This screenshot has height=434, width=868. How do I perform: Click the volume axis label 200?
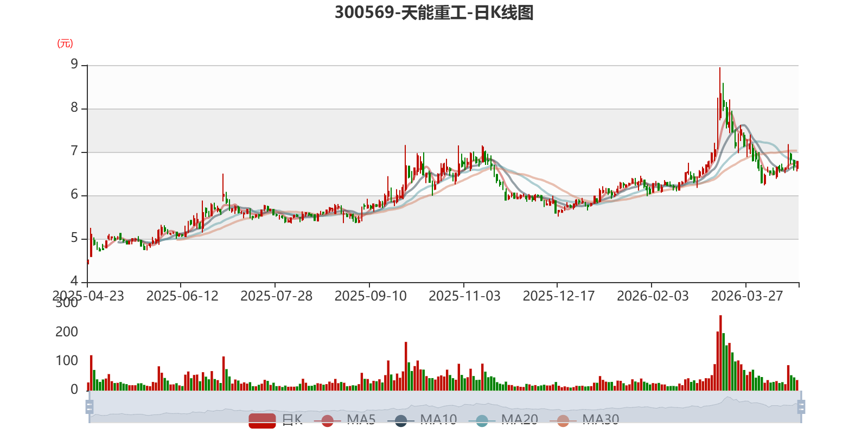click(67, 332)
